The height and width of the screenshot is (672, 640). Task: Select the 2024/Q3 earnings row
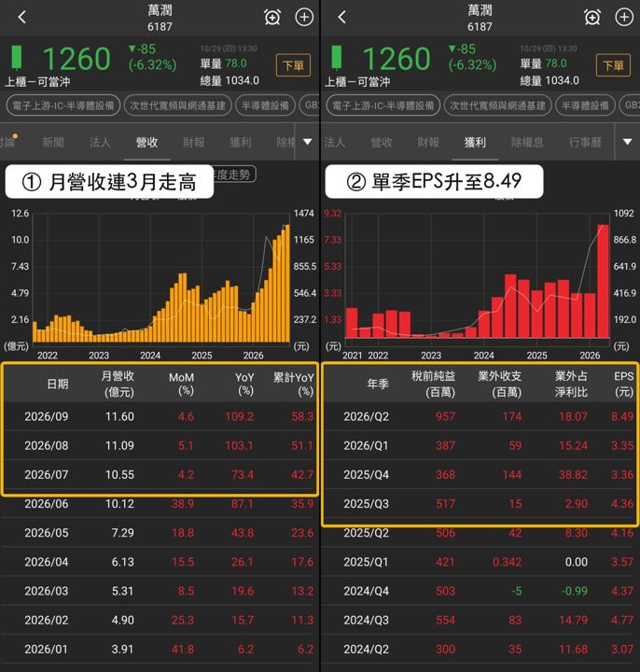(480, 621)
